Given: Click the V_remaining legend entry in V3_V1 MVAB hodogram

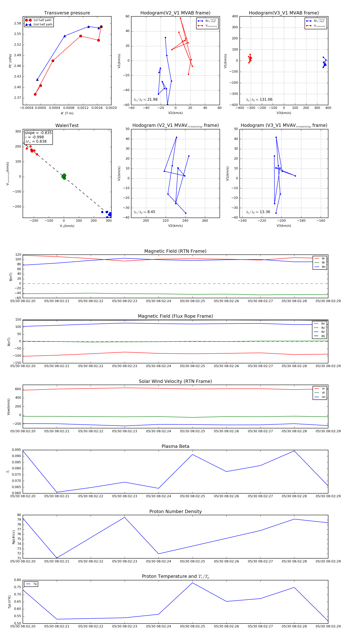Looking at the screenshot, I should click(316, 26).
